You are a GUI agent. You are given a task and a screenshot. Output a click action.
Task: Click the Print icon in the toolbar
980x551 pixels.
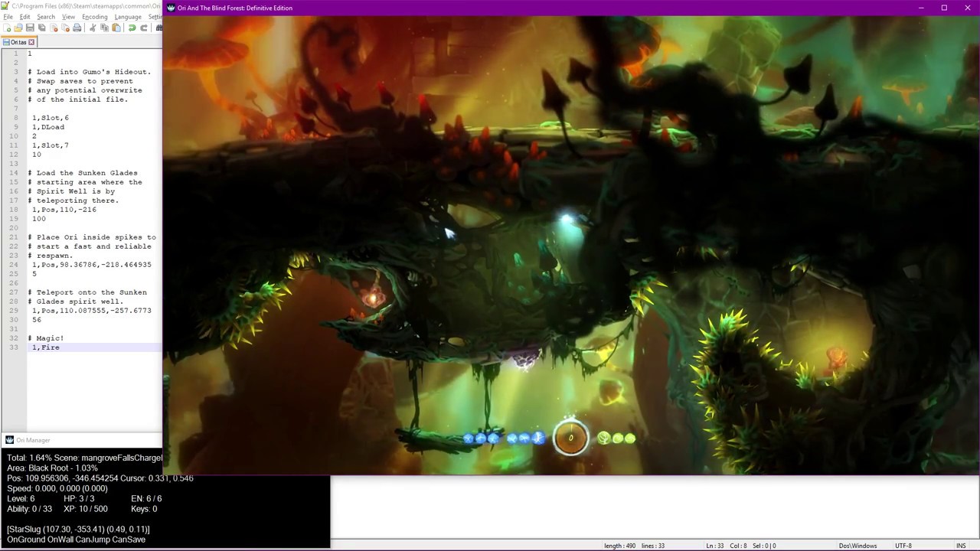[77, 28]
